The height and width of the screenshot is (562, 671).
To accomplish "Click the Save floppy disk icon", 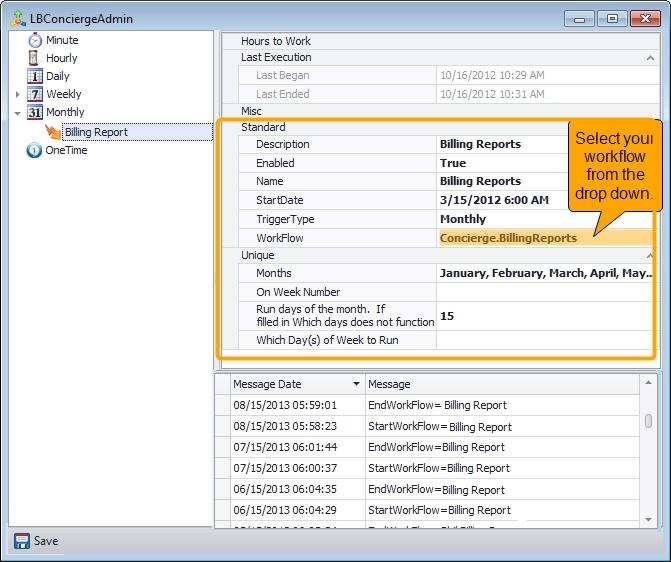I will tap(21, 541).
